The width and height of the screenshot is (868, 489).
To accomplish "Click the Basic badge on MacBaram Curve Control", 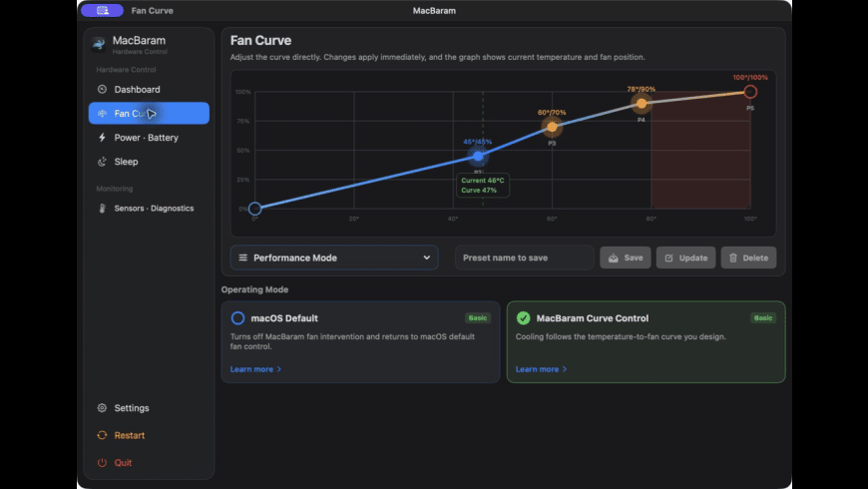I will coord(763,318).
